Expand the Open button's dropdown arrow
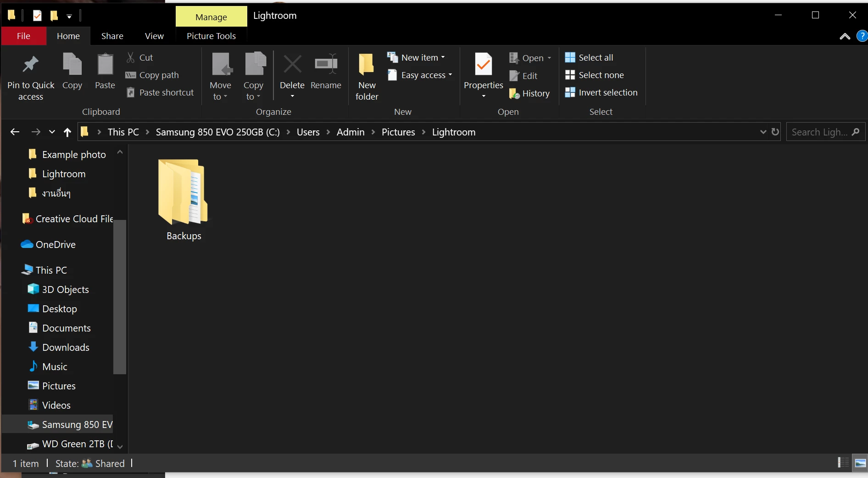 coord(549,58)
